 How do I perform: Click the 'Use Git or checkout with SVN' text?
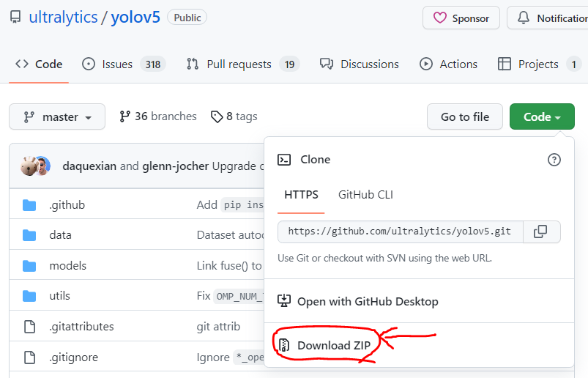(384, 258)
